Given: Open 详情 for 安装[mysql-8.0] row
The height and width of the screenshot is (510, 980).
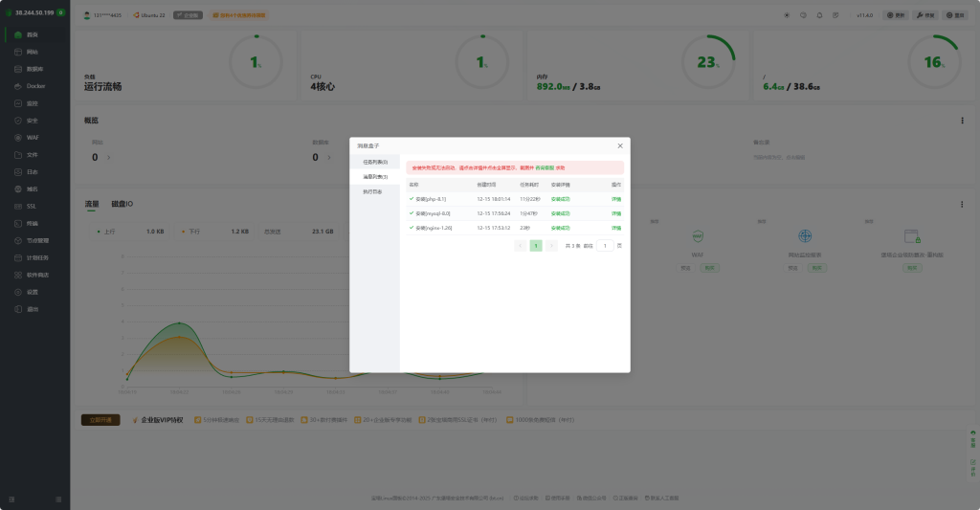Looking at the screenshot, I should 616,213.
